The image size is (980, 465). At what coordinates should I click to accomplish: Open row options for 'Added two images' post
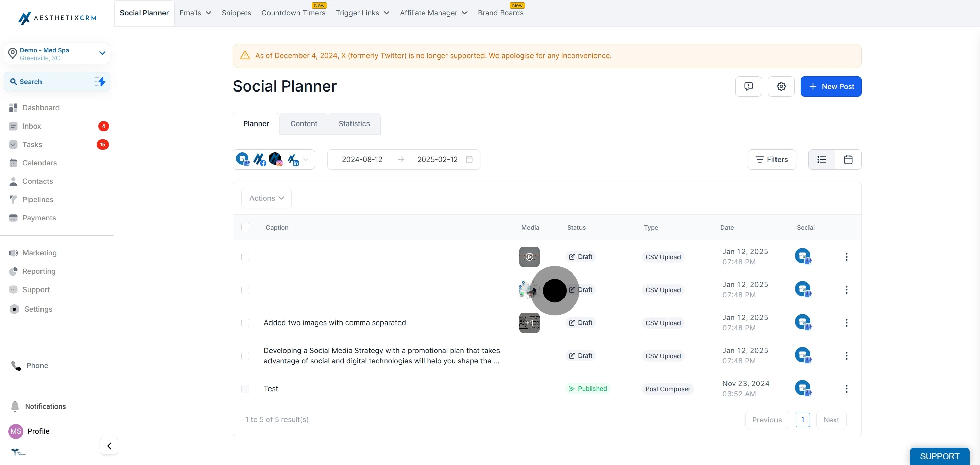pos(847,323)
